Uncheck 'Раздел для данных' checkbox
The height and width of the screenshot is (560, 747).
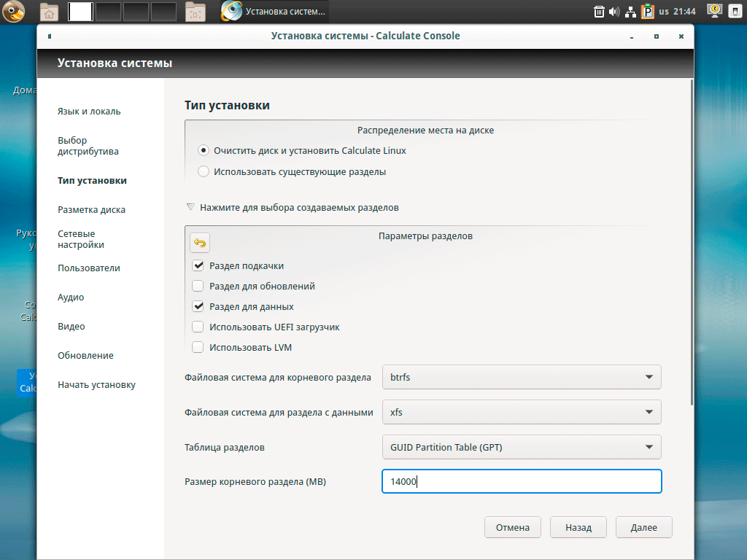click(x=198, y=307)
